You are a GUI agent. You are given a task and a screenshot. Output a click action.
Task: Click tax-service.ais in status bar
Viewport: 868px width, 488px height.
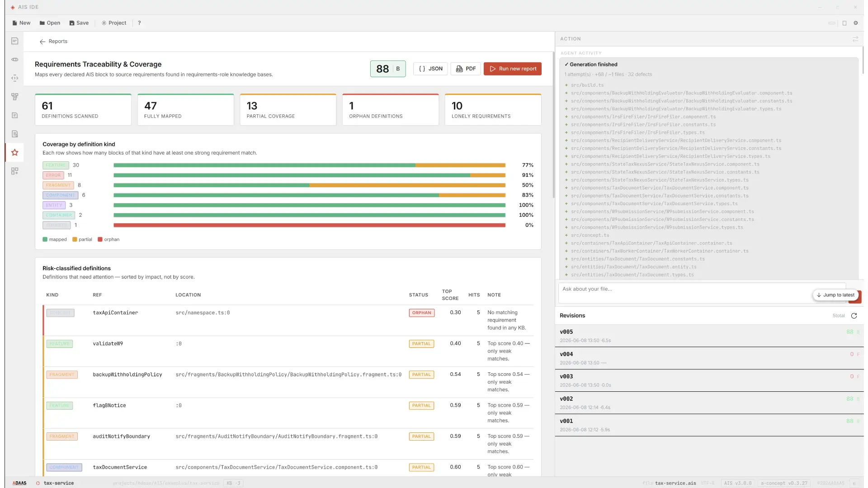(x=675, y=483)
